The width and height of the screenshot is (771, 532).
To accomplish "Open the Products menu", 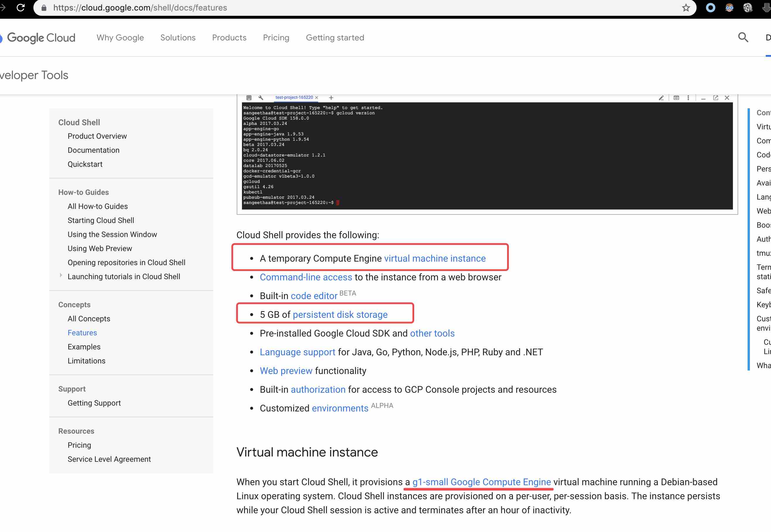I will [x=229, y=38].
